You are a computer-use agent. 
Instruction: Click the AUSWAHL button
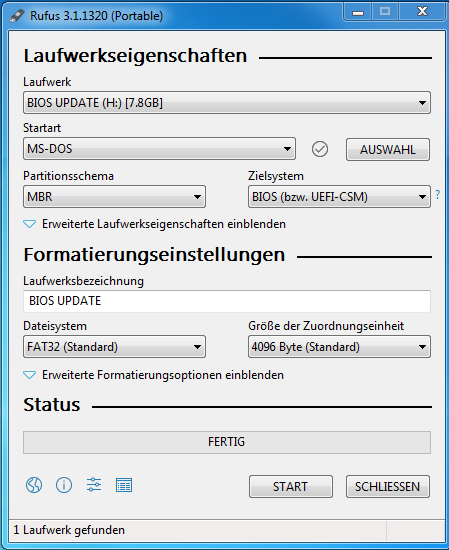pos(388,149)
